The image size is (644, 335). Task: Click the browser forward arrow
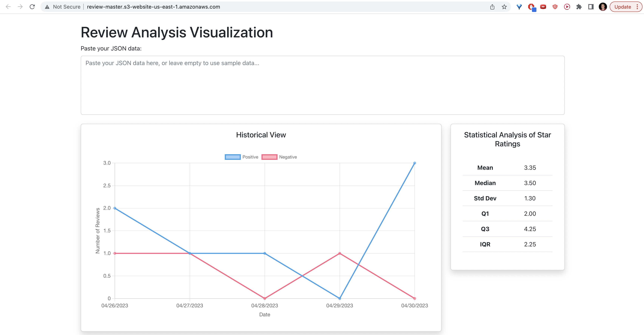point(20,7)
